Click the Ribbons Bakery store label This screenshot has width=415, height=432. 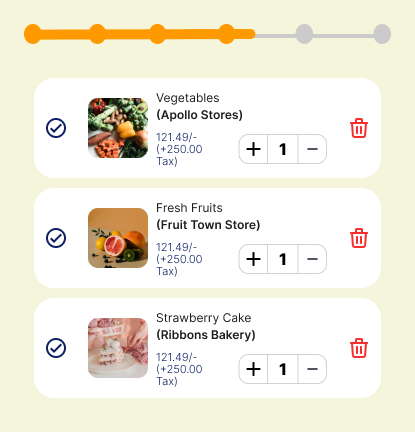tap(206, 335)
